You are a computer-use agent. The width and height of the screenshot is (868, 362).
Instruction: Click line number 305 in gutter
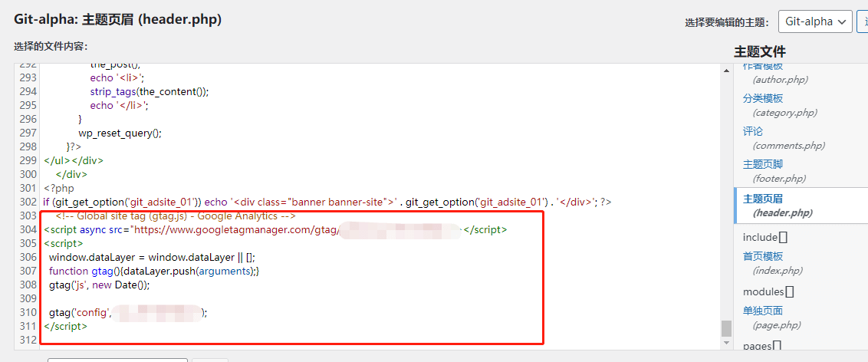[x=28, y=243]
